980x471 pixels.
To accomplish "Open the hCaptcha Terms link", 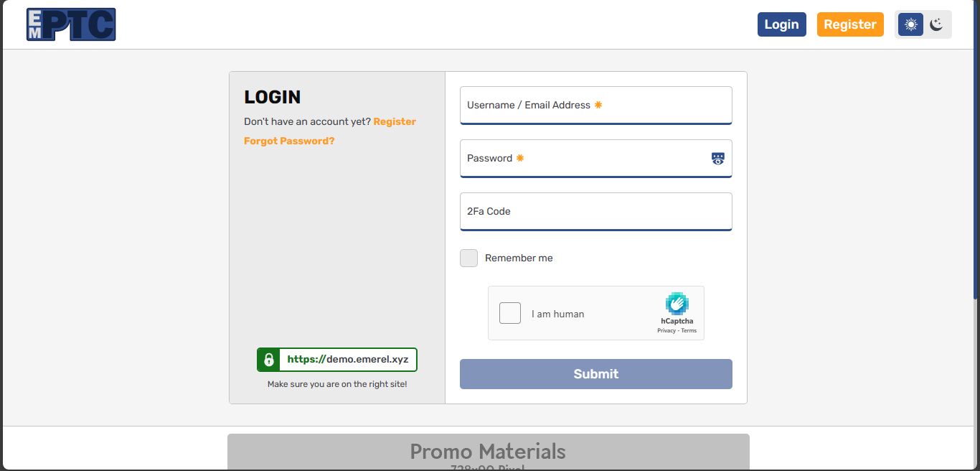I will click(689, 331).
